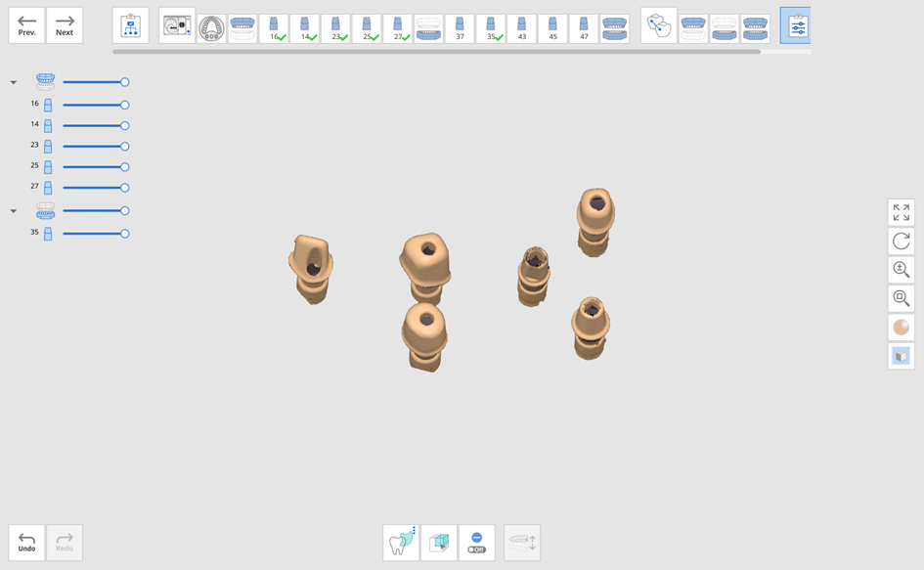Open the highlighted settings sliders clipboard step
This screenshot has height=570, width=924.
click(x=796, y=25)
